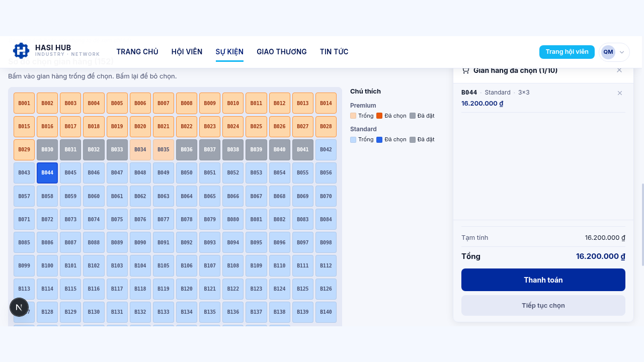Screen dimensions: 644x362
Task: Deselect the chosen booth B044
Action: click(47, 173)
